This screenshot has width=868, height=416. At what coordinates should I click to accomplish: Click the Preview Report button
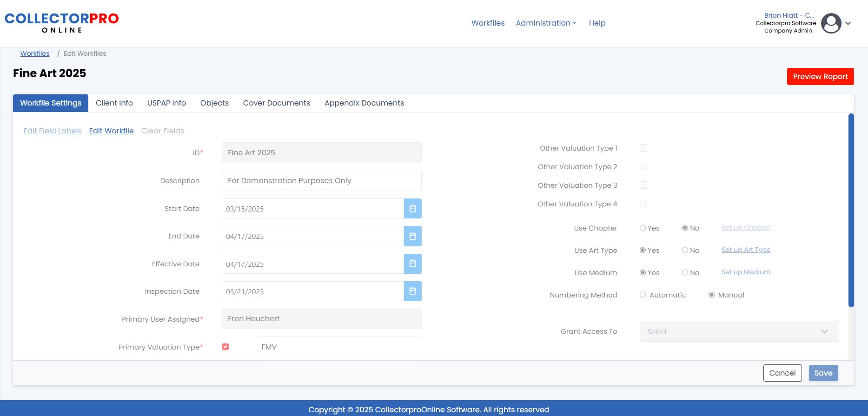820,77
